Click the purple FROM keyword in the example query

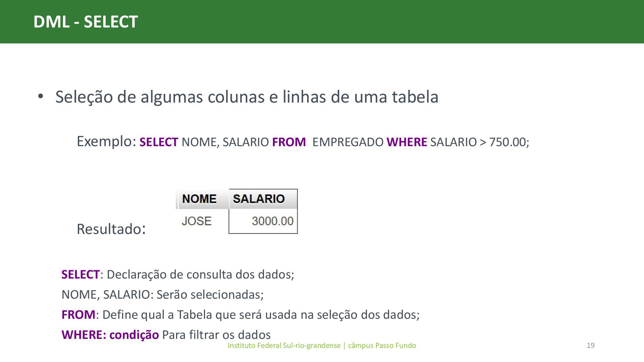point(289,142)
